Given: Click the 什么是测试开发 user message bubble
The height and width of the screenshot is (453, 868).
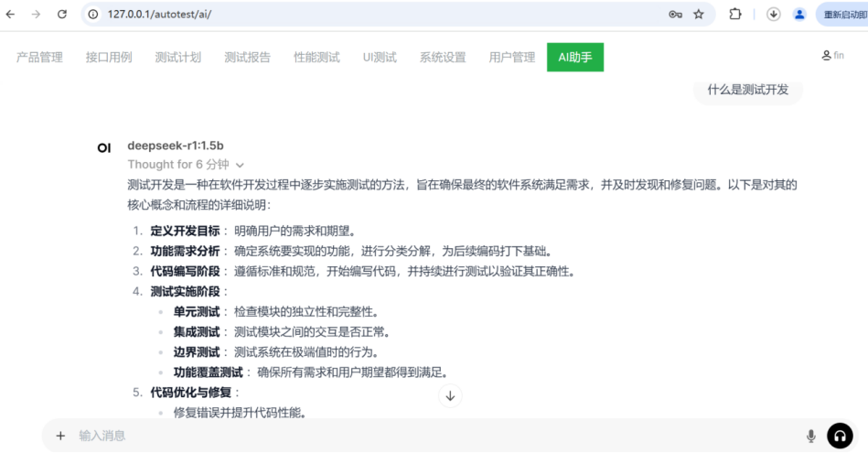Looking at the screenshot, I should point(748,91).
